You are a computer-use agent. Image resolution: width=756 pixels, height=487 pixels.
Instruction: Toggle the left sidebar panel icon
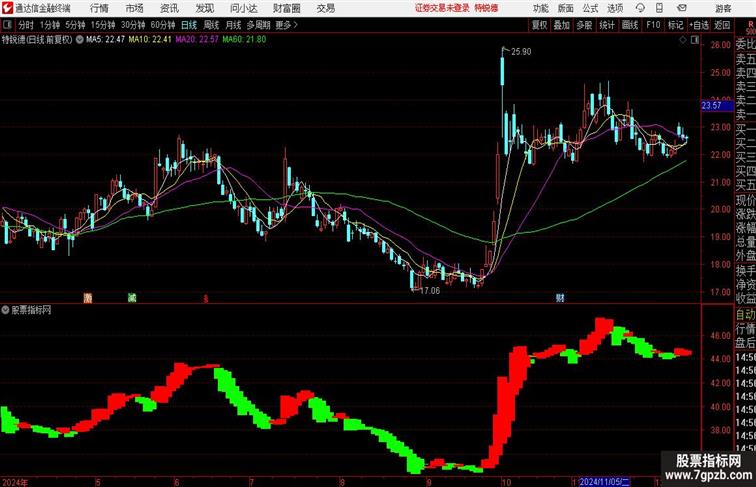click(x=7, y=25)
